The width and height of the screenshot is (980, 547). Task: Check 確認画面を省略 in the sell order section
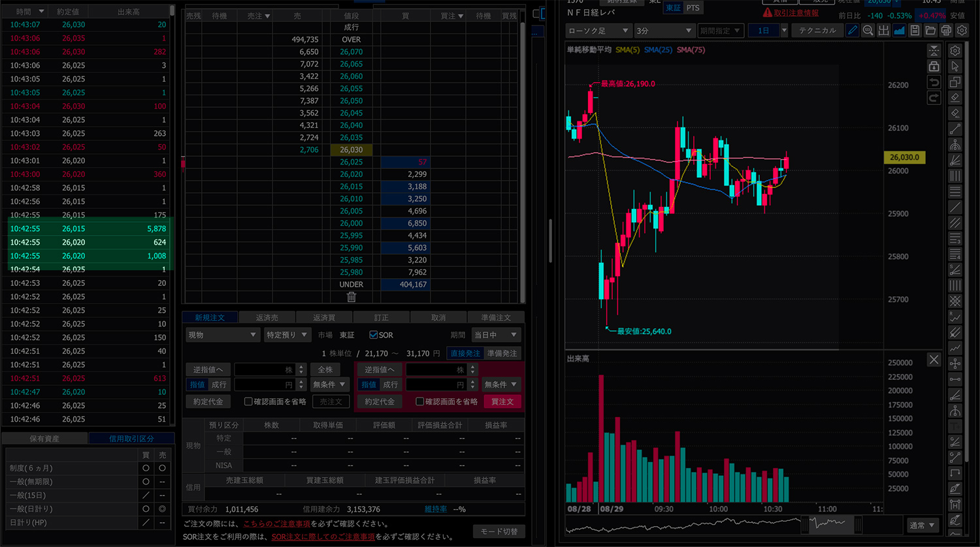[x=248, y=401]
